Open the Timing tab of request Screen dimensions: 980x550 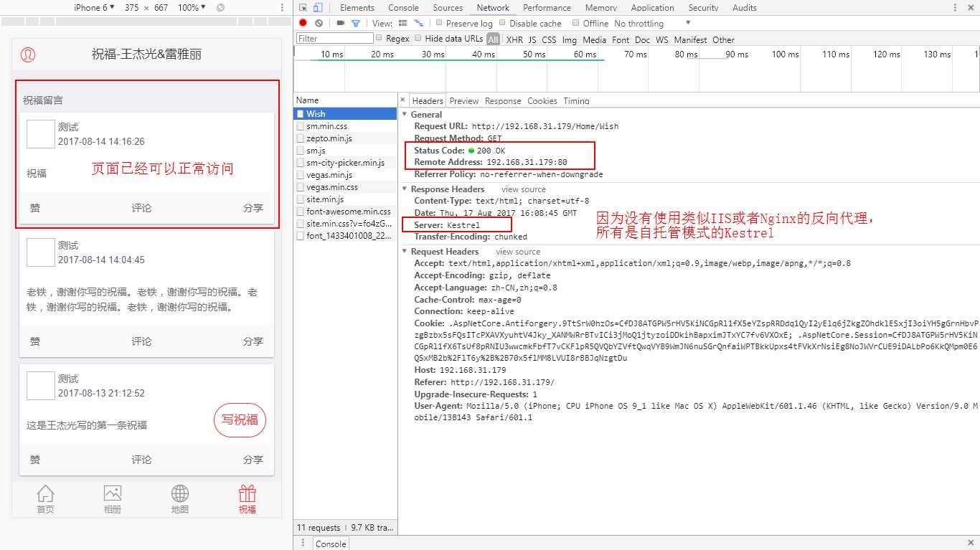point(576,101)
